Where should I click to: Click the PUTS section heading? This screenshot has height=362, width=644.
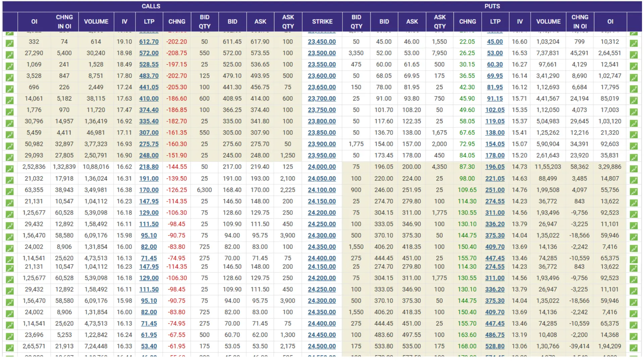click(492, 6)
